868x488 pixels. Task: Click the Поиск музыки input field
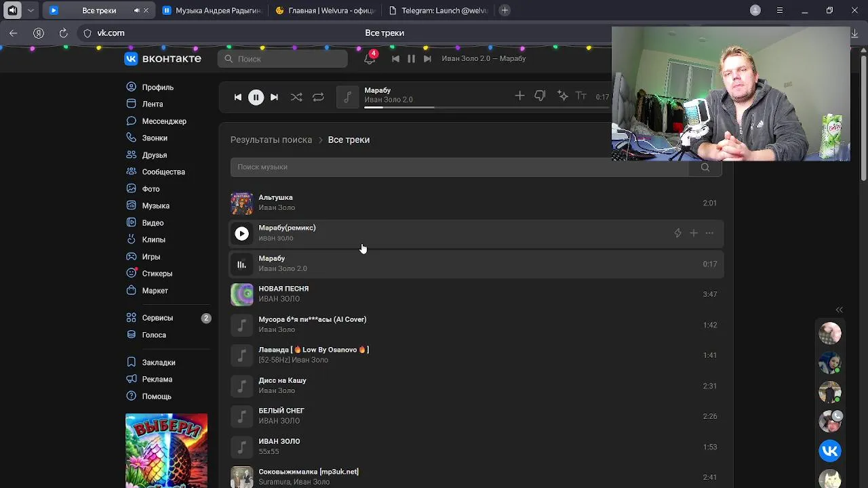tap(460, 167)
